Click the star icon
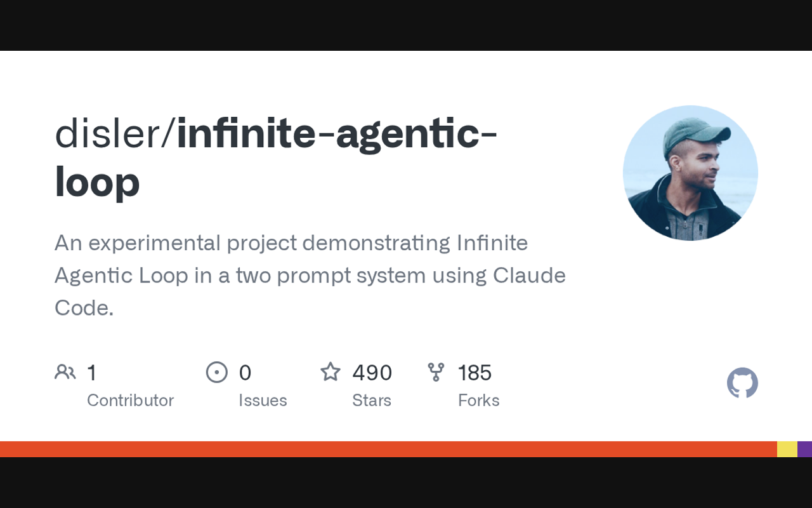 331,372
